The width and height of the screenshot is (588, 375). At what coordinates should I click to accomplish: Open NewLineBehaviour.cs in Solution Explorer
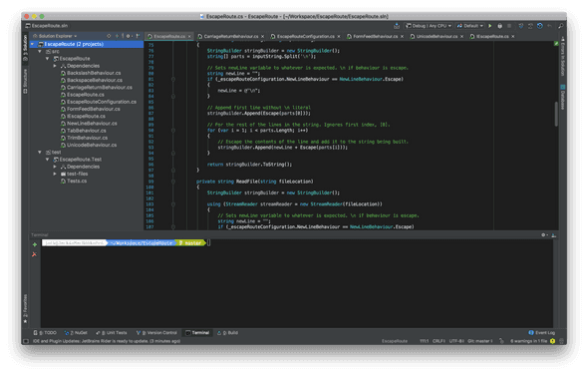89,123
